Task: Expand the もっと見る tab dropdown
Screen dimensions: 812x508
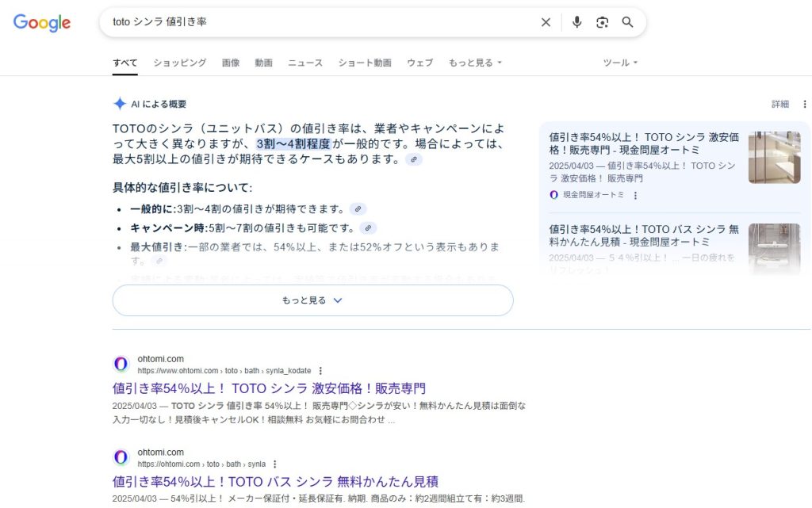Action: 475,63
